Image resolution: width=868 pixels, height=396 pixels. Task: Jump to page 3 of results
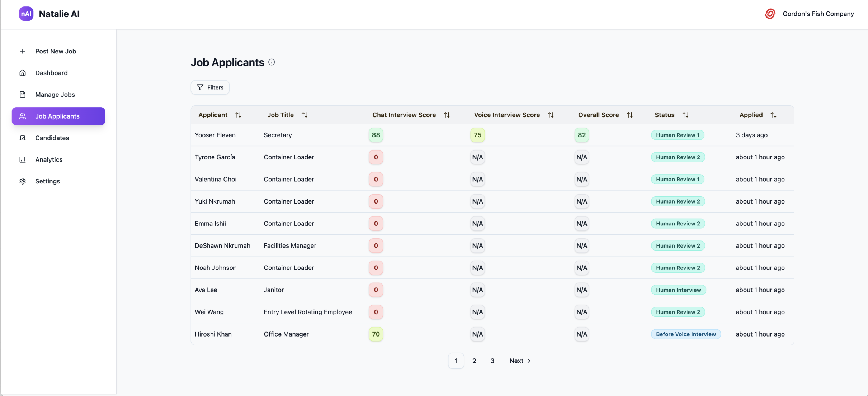point(492,361)
